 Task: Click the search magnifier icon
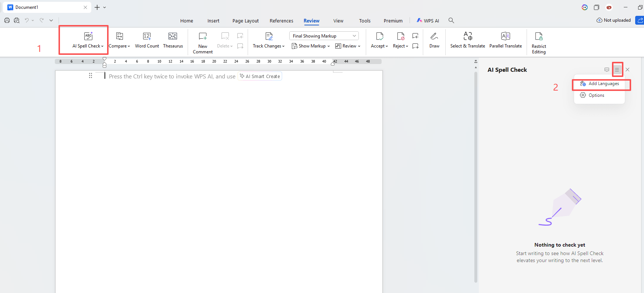[451, 21]
